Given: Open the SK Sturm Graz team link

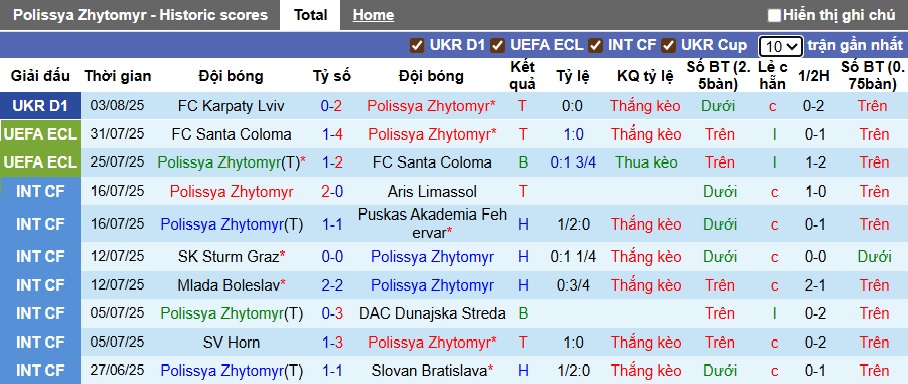Looking at the screenshot, I should (x=232, y=257).
